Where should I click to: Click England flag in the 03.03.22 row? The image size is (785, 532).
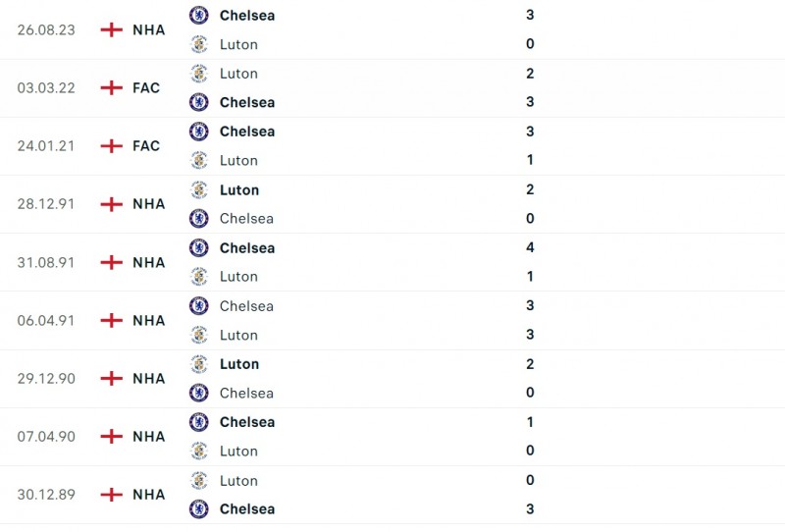coord(112,87)
